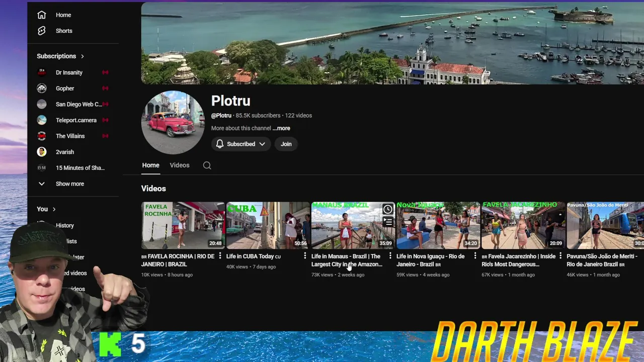Open options menu for Life in Manaus video

[x=390, y=256]
